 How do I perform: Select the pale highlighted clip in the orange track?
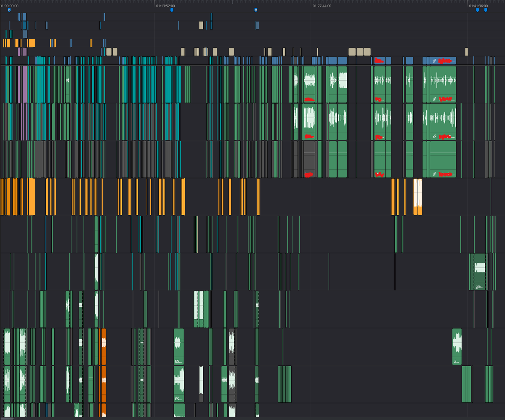click(x=418, y=197)
